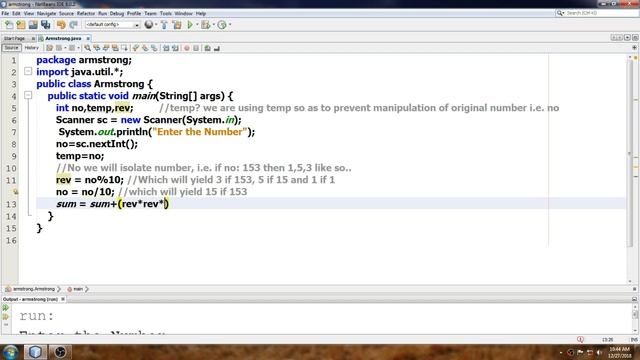The height and width of the screenshot is (360, 640).
Task: Build the project with hammer icon
Action: [164, 25]
